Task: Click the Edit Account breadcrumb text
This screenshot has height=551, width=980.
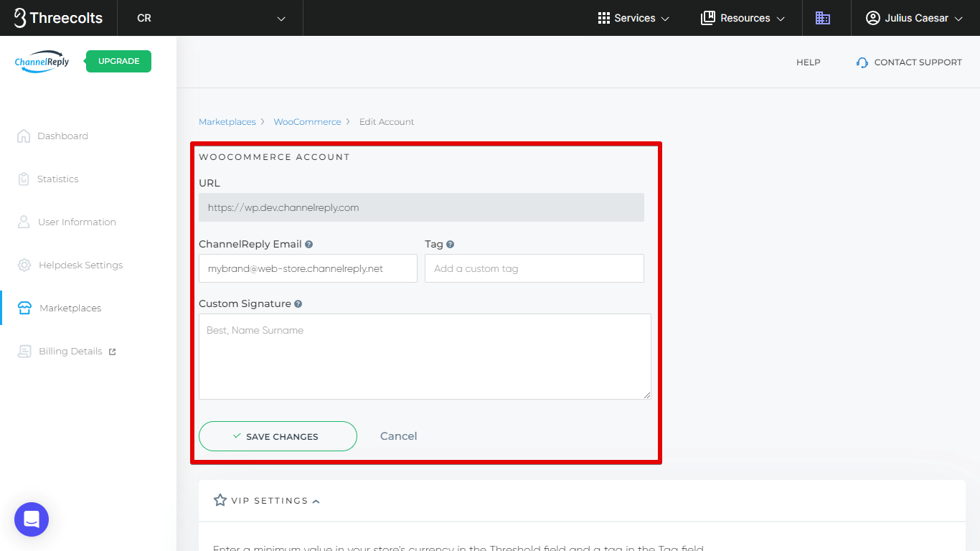Action: [387, 122]
